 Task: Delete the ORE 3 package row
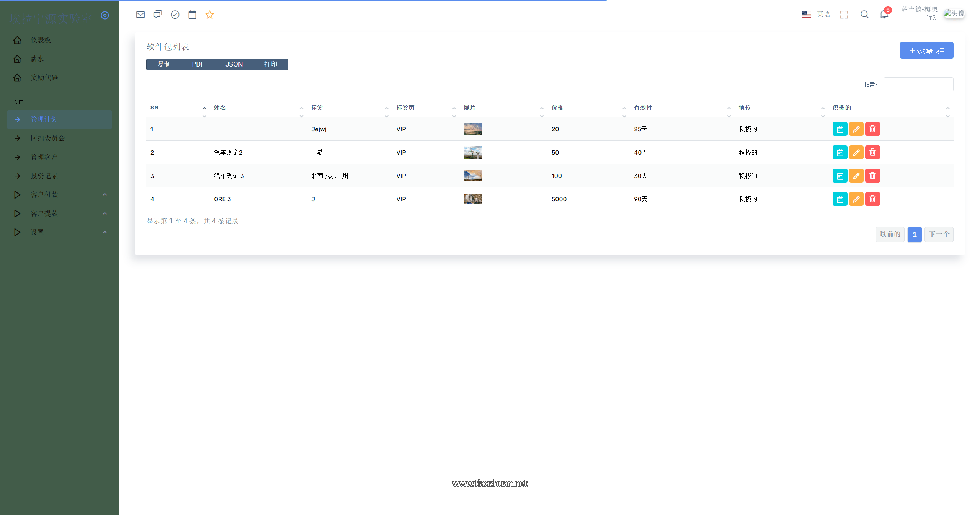[x=872, y=199]
